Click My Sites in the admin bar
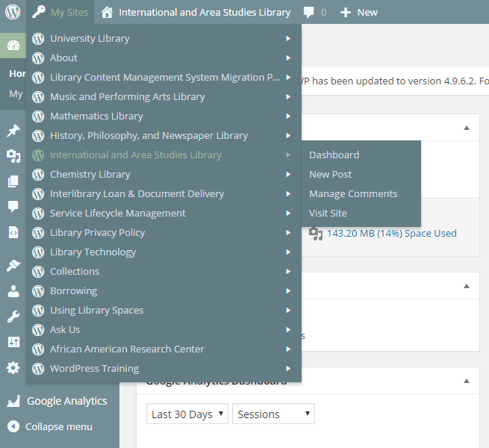This screenshot has height=448, width=489. (69, 13)
